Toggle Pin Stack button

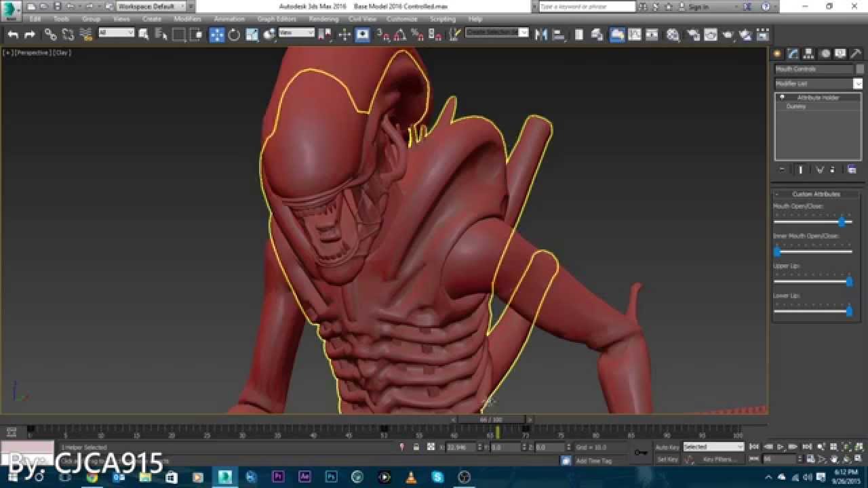point(782,169)
